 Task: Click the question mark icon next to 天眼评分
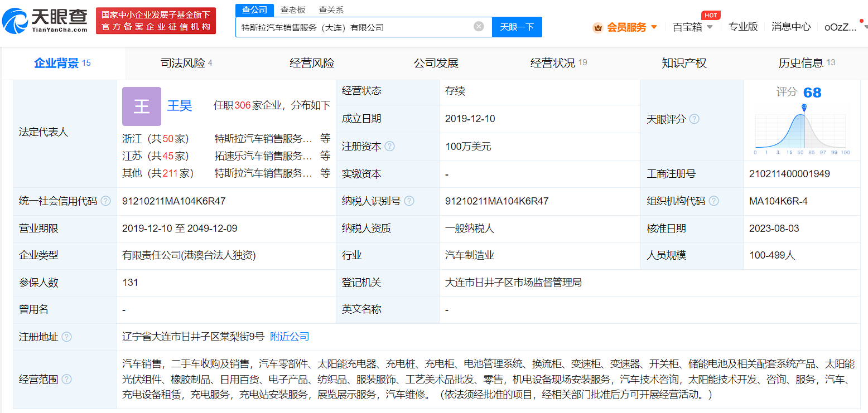[695, 119]
